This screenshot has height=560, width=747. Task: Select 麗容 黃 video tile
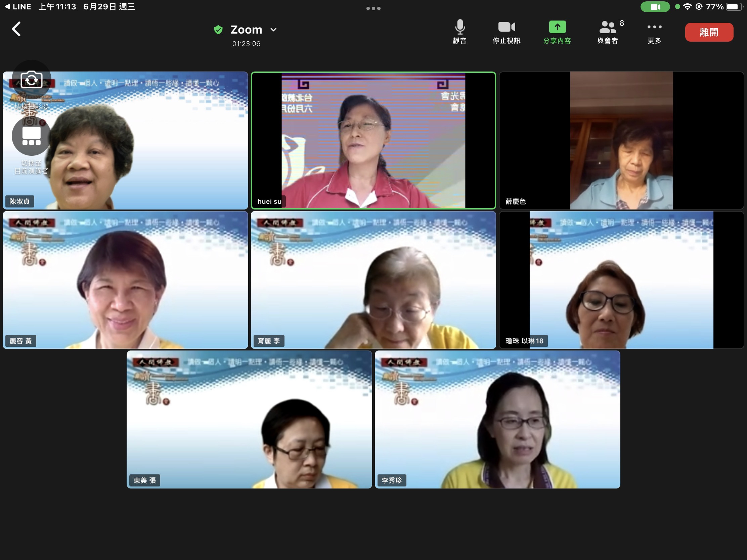coord(125,280)
